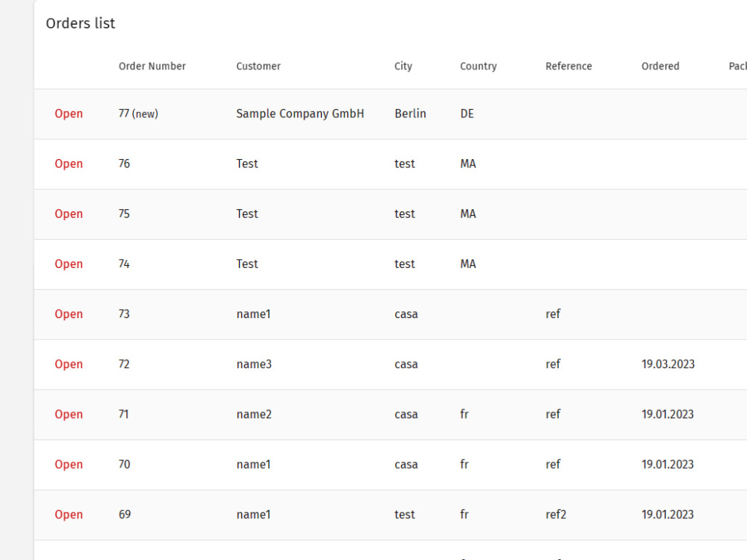
Task: Click the Order Number column header
Action: 152,66
